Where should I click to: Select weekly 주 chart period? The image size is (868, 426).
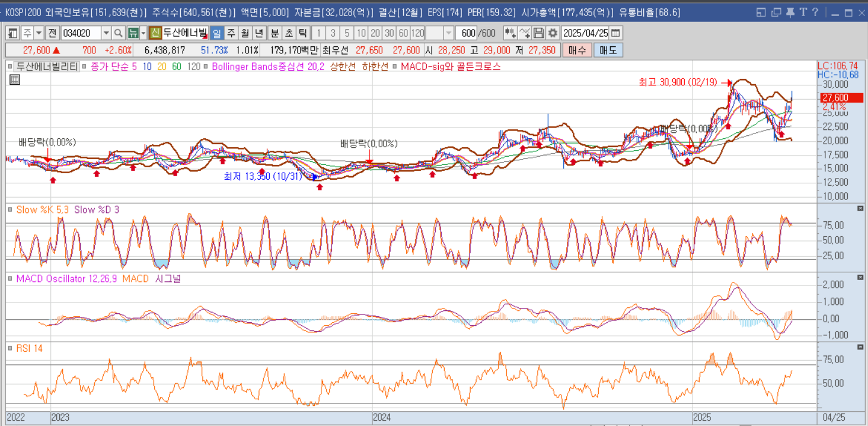(x=231, y=33)
